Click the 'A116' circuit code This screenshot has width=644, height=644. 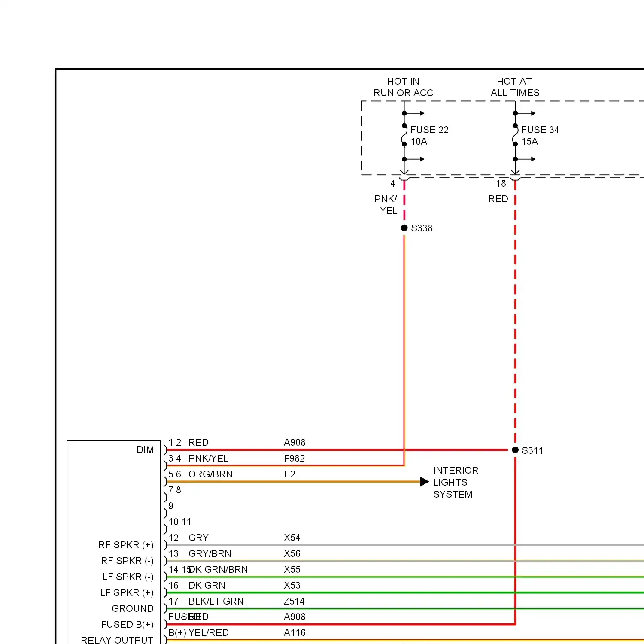click(x=295, y=632)
